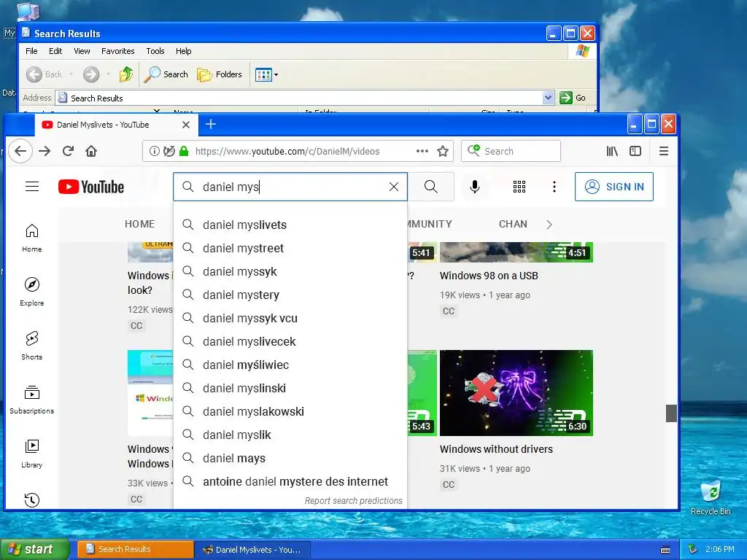The width and height of the screenshot is (747, 560).
Task: Click YouTube search magnifier button
Action: tap(430, 187)
